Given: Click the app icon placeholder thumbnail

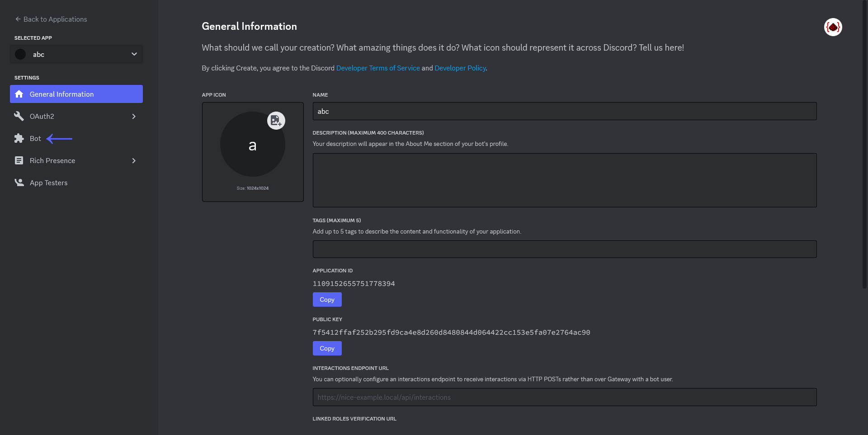Looking at the screenshot, I should [252, 144].
